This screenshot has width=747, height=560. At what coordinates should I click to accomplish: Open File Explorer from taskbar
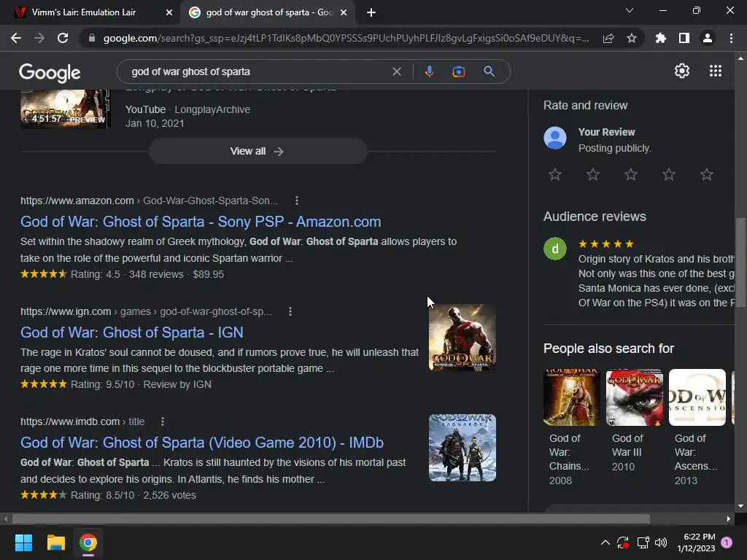click(x=55, y=542)
